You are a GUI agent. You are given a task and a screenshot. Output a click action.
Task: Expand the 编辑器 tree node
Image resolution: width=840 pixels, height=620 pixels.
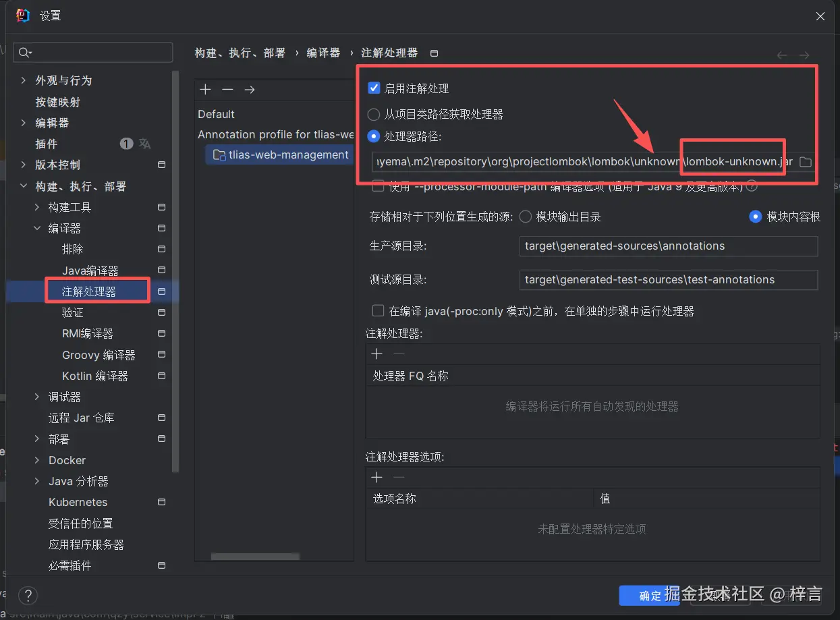coord(24,123)
